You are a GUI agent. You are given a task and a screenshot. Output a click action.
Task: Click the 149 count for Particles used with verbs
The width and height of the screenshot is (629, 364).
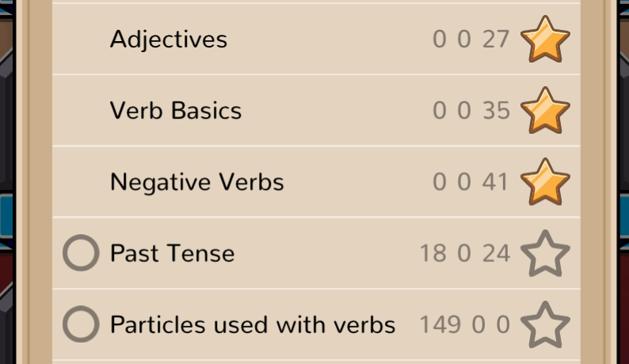point(440,324)
